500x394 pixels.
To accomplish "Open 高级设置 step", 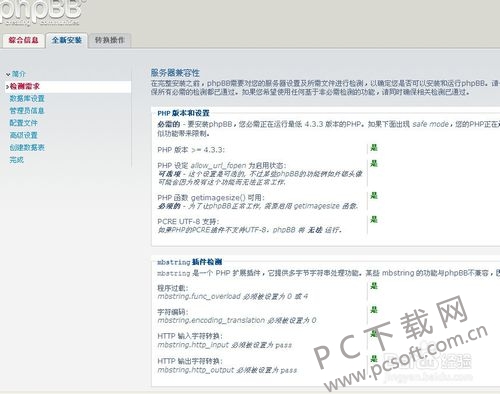I will tap(23, 135).
